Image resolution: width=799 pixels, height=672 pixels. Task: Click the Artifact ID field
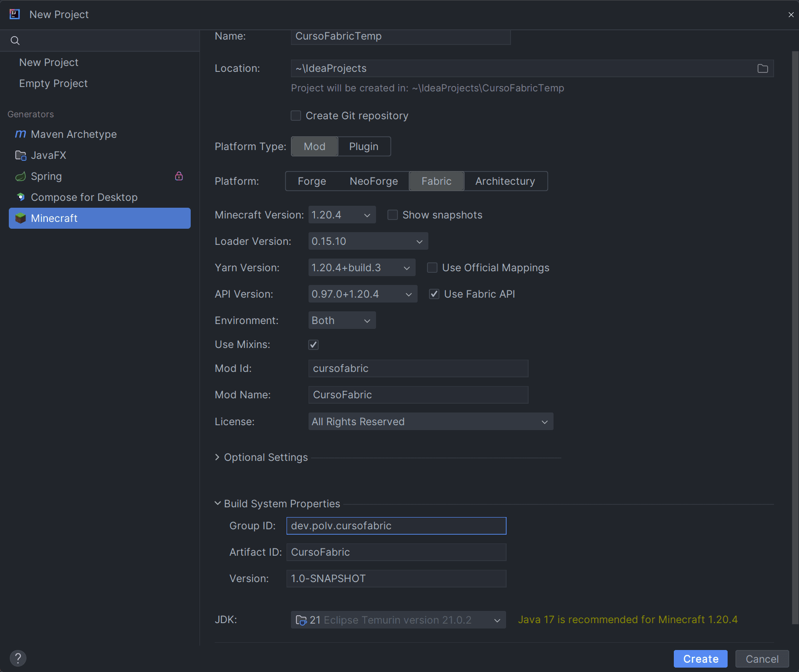[396, 552]
